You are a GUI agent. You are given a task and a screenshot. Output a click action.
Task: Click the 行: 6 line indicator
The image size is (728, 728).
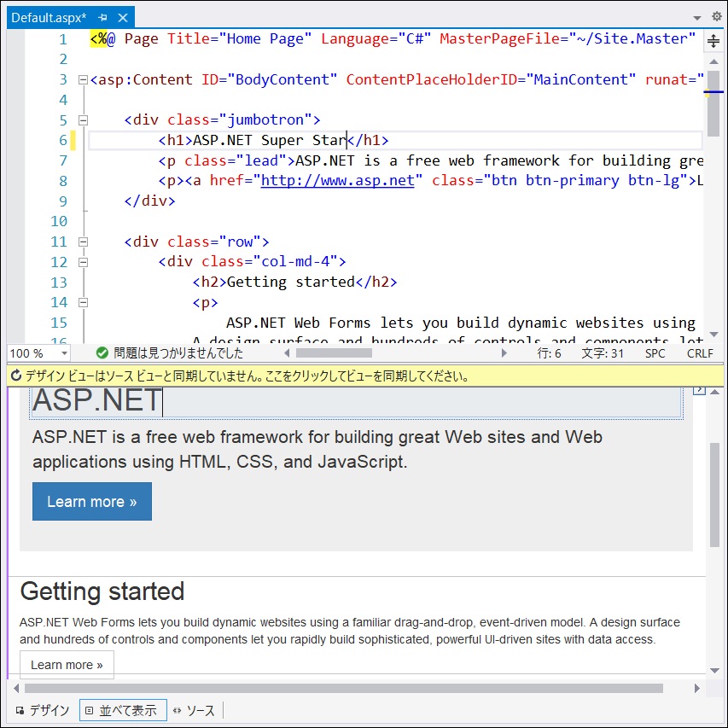[550, 353]
